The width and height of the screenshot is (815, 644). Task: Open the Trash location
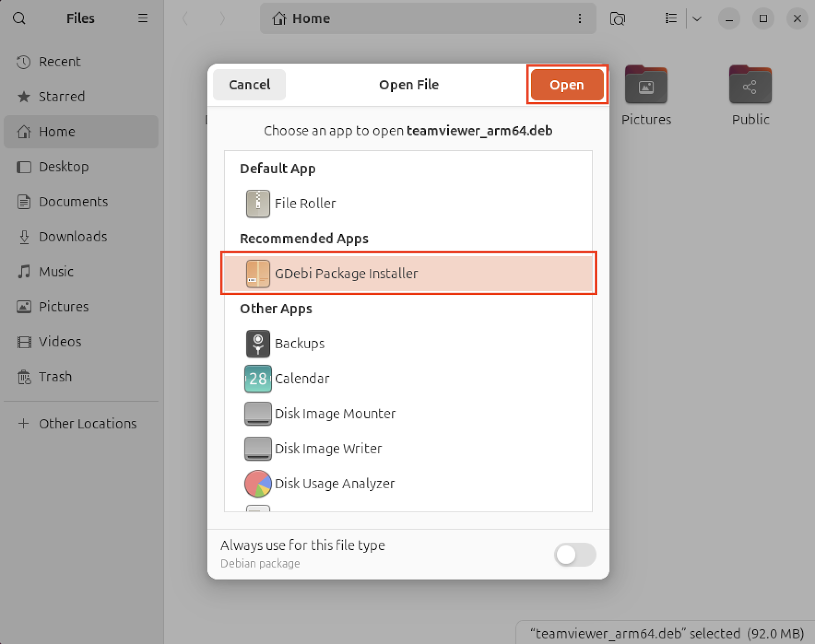coord(55,377)
